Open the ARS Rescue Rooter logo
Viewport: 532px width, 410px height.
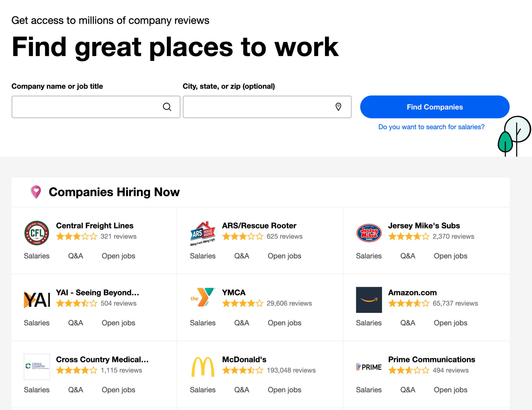point(203,233)
